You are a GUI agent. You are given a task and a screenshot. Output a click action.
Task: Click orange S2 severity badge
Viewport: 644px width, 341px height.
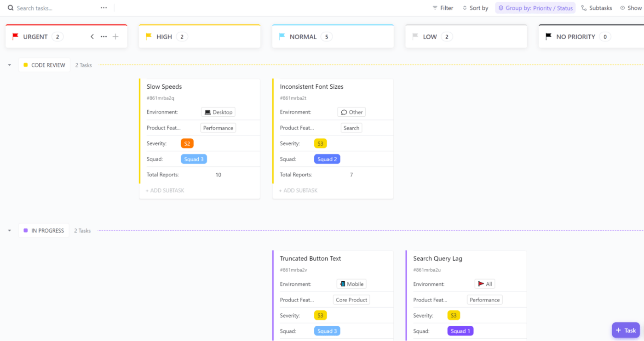click(187, 143)
